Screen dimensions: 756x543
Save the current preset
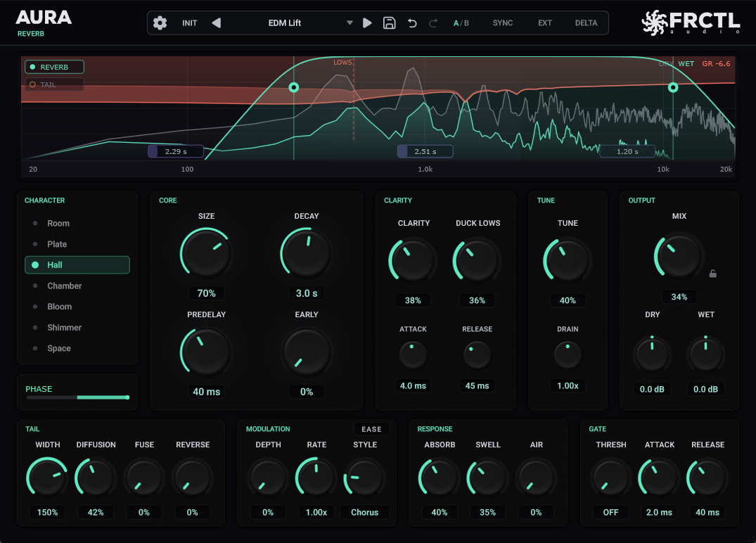(389, 23)
